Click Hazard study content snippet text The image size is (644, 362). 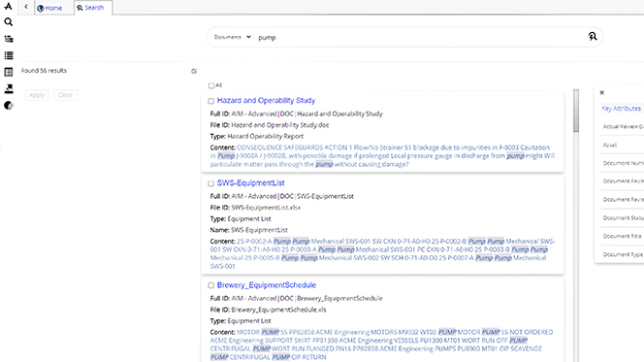tap(382, 155)
